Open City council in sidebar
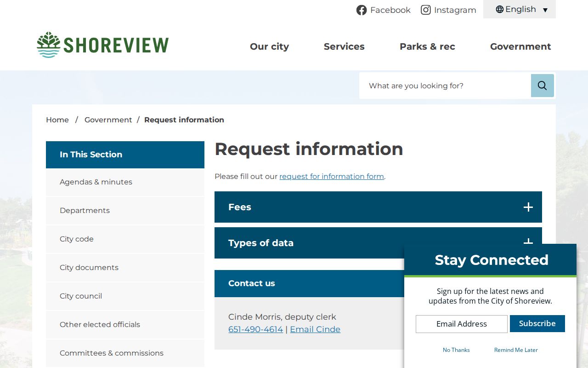The image size is (588, 368). pyautogui.click(x=125, y=296)
